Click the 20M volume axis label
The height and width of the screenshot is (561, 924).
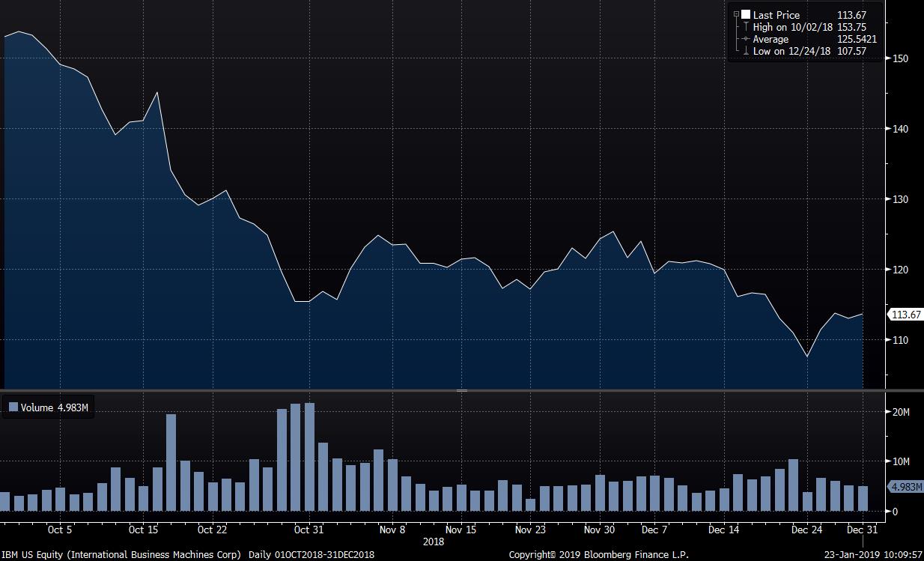pyautogui.click(x=900, y=412)
